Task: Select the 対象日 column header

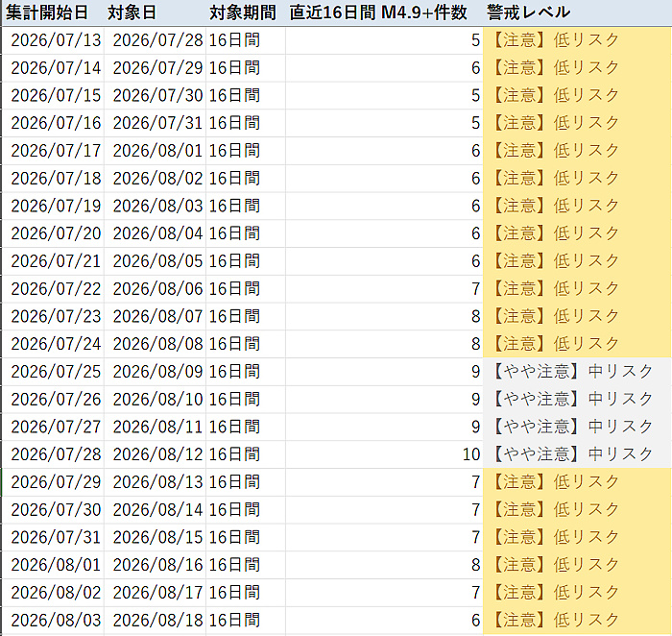Action: pyautogui.click(x=155, y=12)
